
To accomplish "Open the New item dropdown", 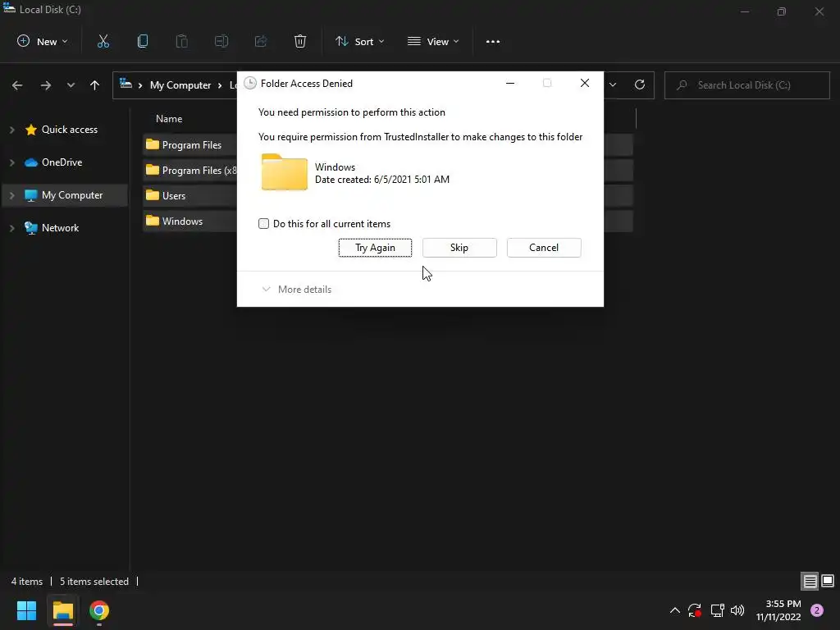I will tap(43, 41).
